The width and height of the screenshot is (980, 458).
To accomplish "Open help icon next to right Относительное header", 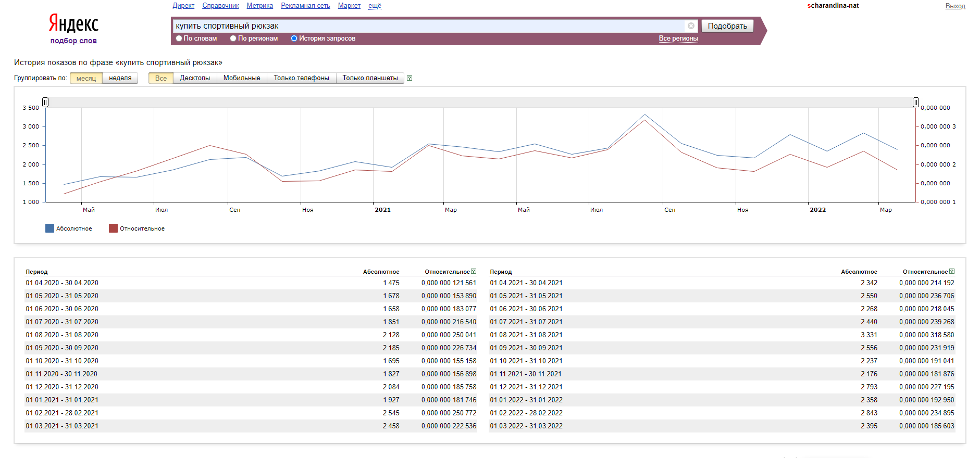I will pos(952,271).
